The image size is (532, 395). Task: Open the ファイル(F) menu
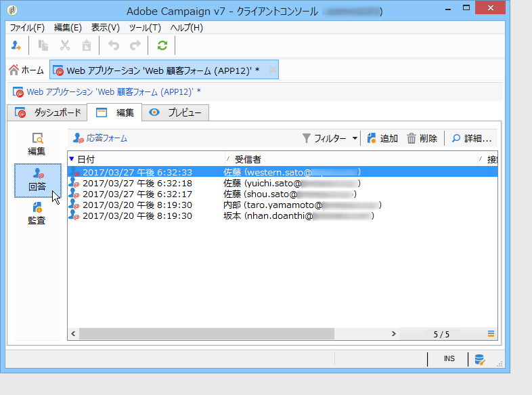click(x=27, y=28)
